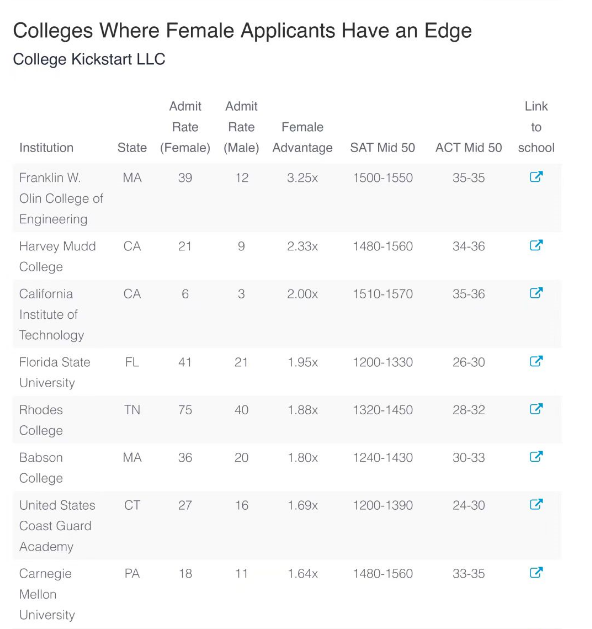Sort by Admit Rate (Male) column header
Image resolution: width=592 pixels, height=629 pixels.
click(241, 127)
